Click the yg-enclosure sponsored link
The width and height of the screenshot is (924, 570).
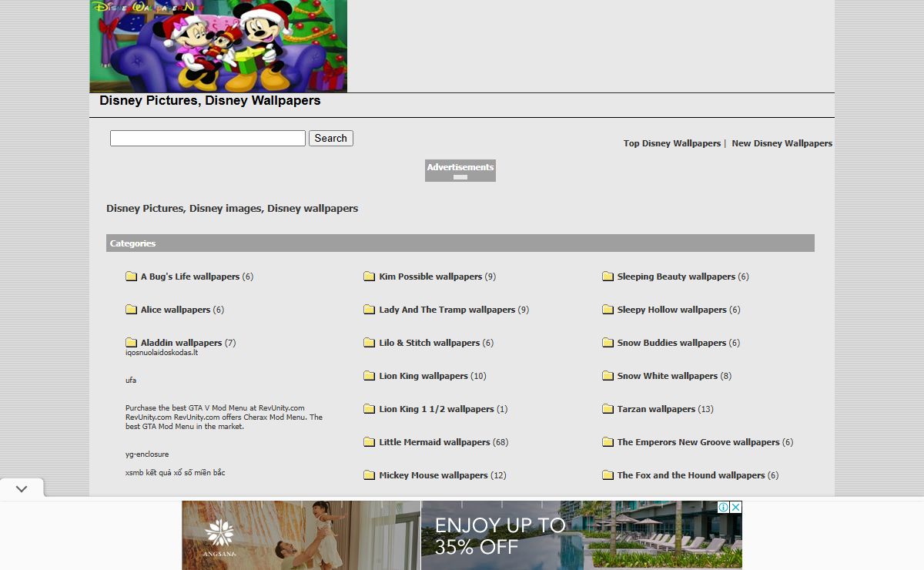tap(147, 454)
